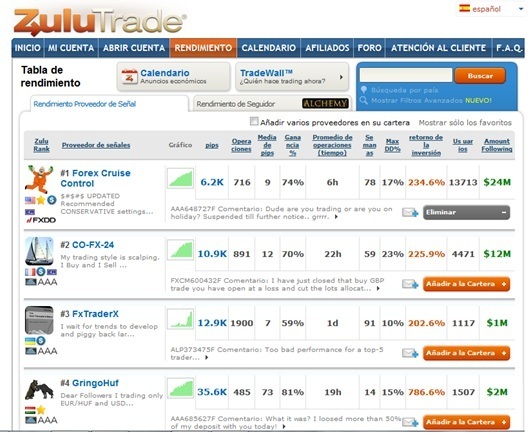This screenshot has width=529, height=436.
Task: Open FORO menu item
Action: tap(369, 48)
